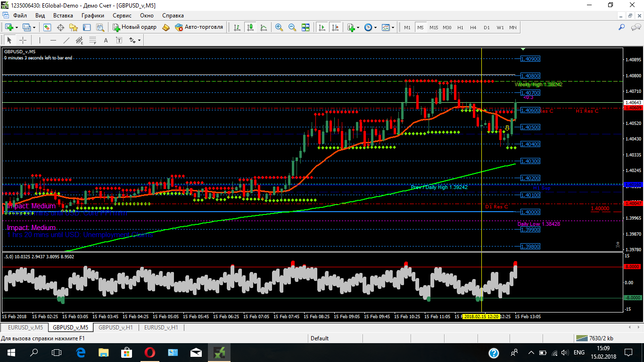Select the Fibonacci retracement tool
This screenshot has width=644, height=362.
[93, 40]
